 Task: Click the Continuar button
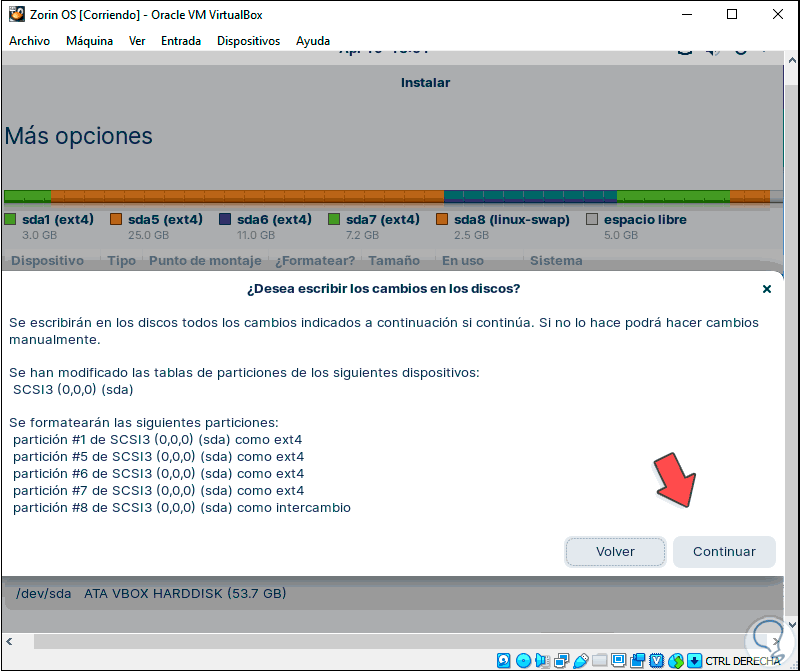(724, 552)
